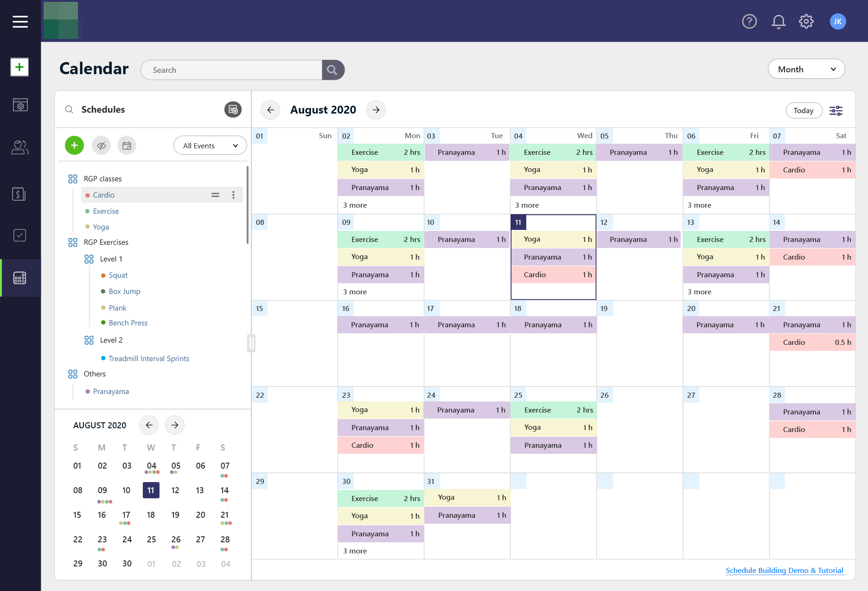Open help question mark icon
Image resolution: width=868 pixels, height=591 pixels.
(749, 21)
